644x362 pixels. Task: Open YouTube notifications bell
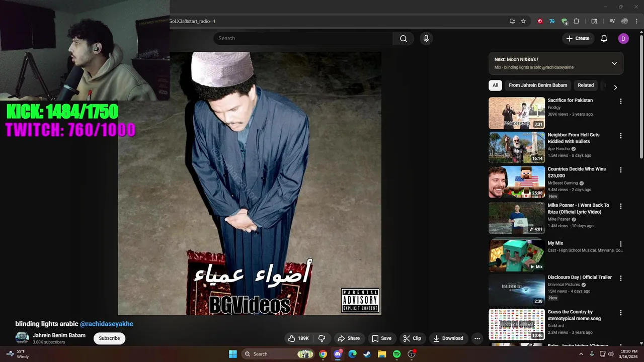pos(604,38)
